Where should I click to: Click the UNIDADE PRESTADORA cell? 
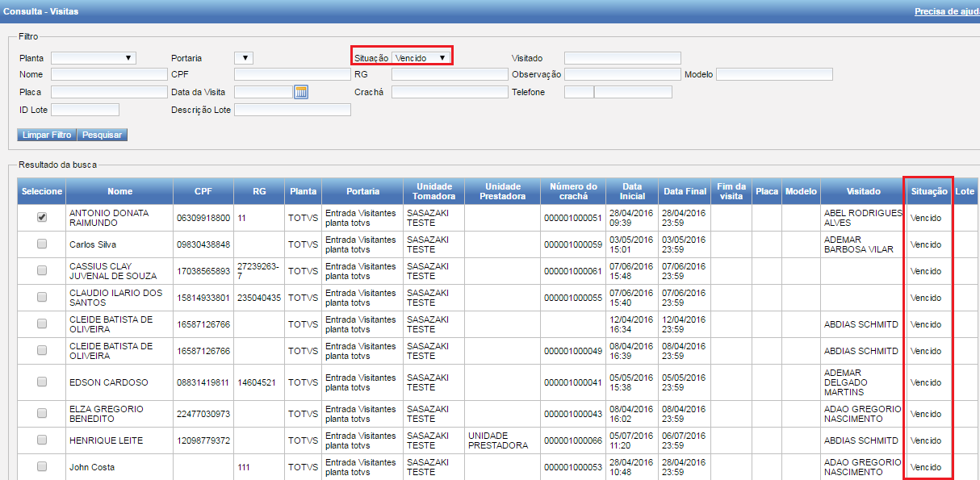pos(497,440)
